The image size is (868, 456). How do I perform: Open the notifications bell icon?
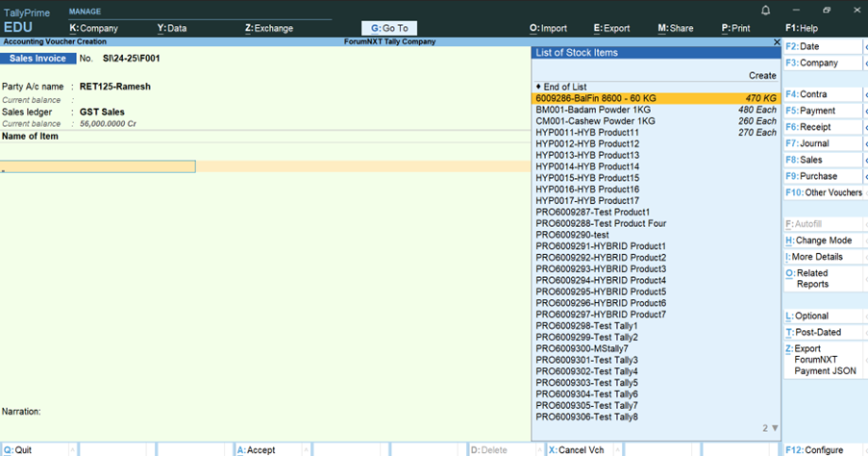(x=765, y=10)
